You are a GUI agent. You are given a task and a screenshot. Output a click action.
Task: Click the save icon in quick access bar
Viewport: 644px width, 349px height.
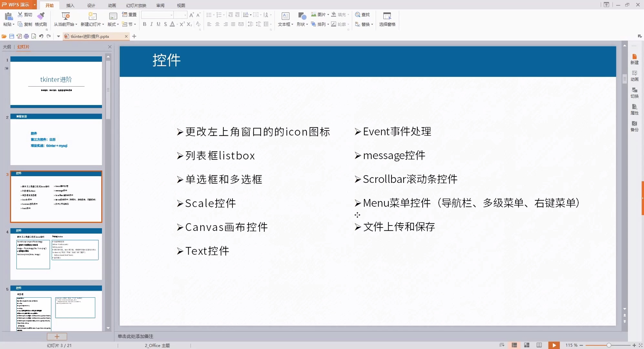coord(12,36)
